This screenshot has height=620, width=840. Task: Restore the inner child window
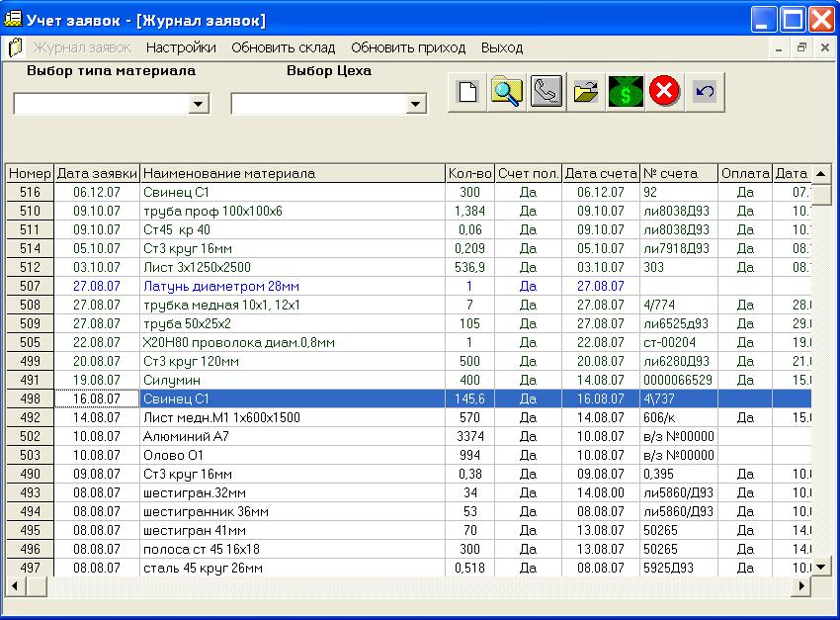click(x=801, y=47)
